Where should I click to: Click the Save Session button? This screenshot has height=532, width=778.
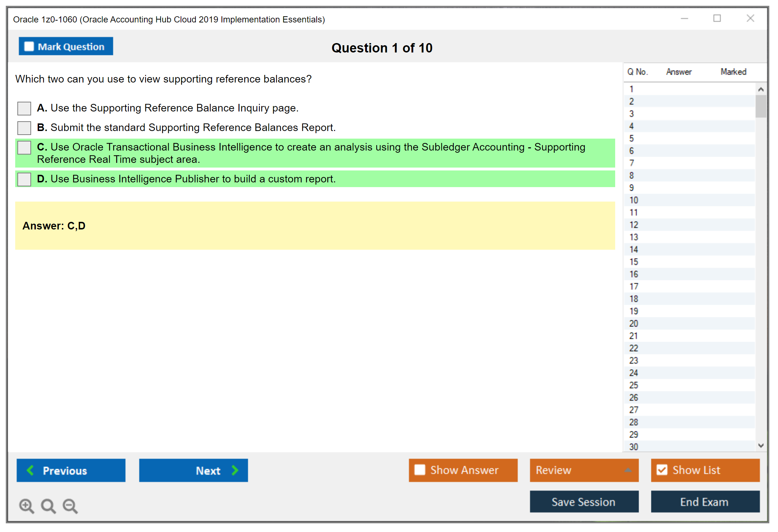click(584, 502)
